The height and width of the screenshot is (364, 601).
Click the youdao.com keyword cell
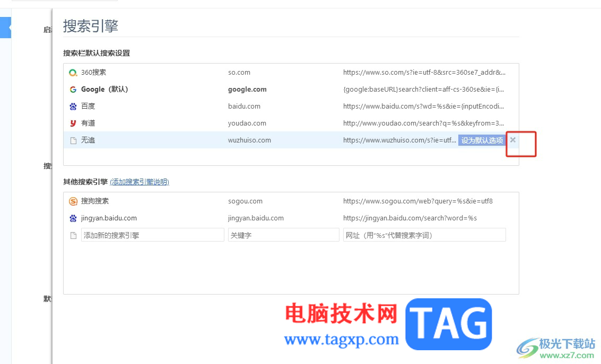click(x=247, y=123)
